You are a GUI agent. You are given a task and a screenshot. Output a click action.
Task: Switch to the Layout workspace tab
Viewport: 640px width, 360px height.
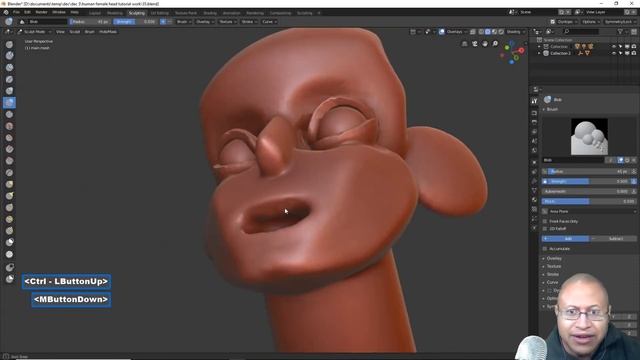(95, 13)
